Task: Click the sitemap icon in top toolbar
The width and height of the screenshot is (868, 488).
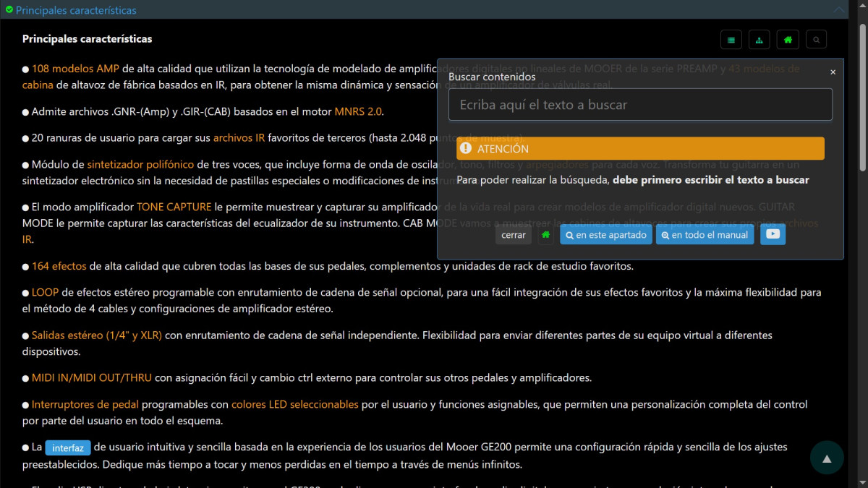Action: 759,40
